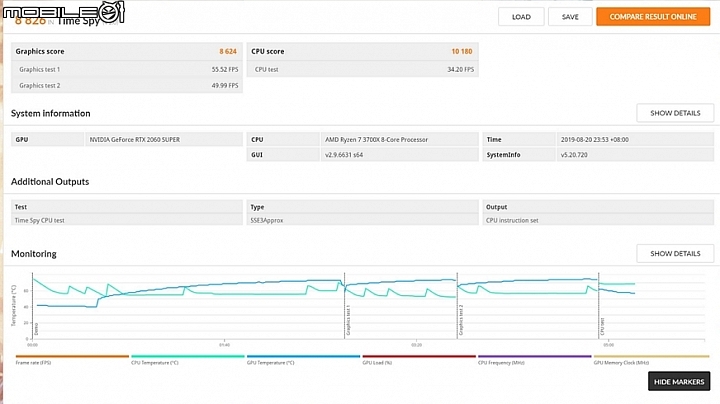Show details for Monitoring

(x=675, y=253)
